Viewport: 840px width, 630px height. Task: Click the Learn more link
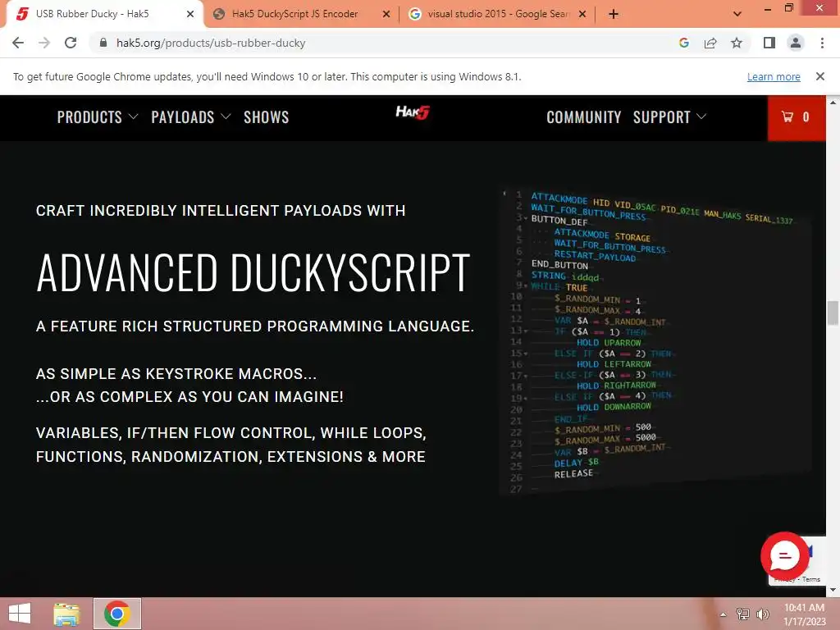(774, 76)
